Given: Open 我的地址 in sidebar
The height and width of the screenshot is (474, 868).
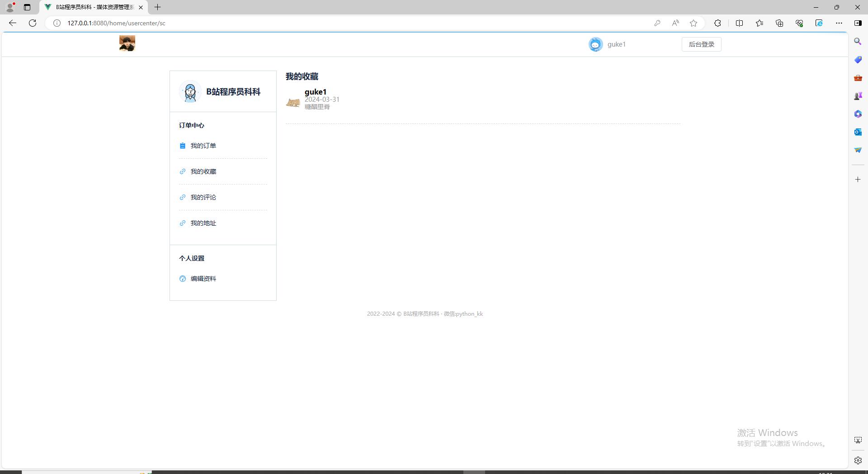Looking at the screenshot, I should click(x=203, y=223).
